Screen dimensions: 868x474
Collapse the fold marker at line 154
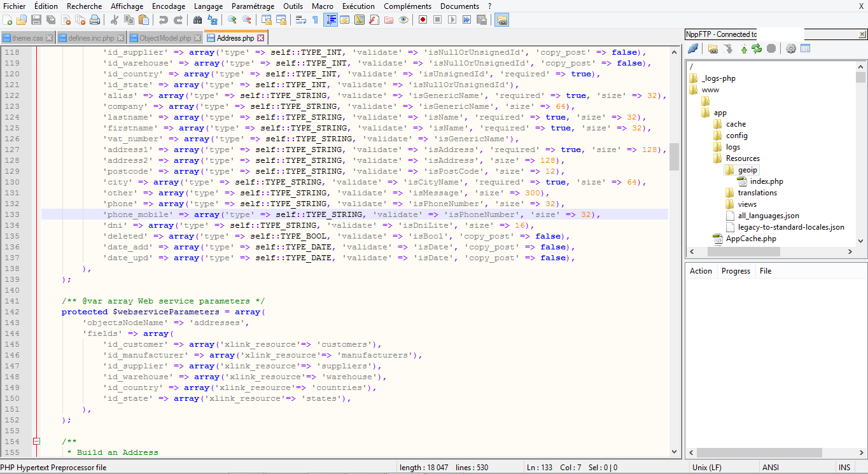[36, 442]
